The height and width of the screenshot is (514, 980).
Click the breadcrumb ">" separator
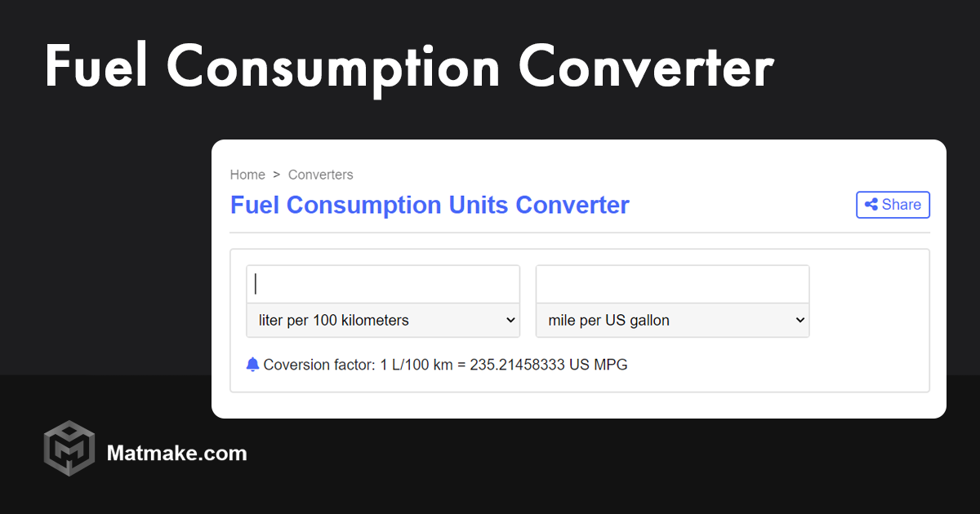277,175
